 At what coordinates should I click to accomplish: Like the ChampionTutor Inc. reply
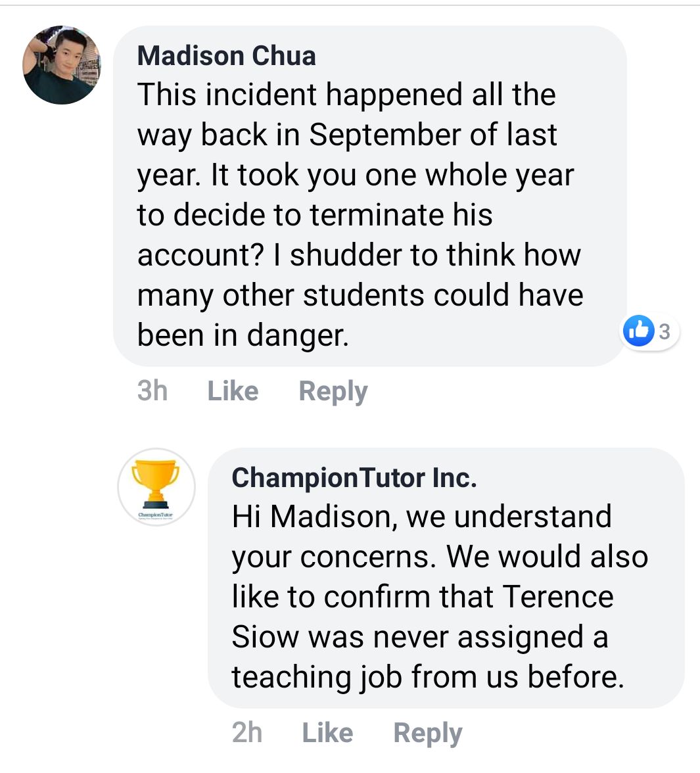point(327,732)
